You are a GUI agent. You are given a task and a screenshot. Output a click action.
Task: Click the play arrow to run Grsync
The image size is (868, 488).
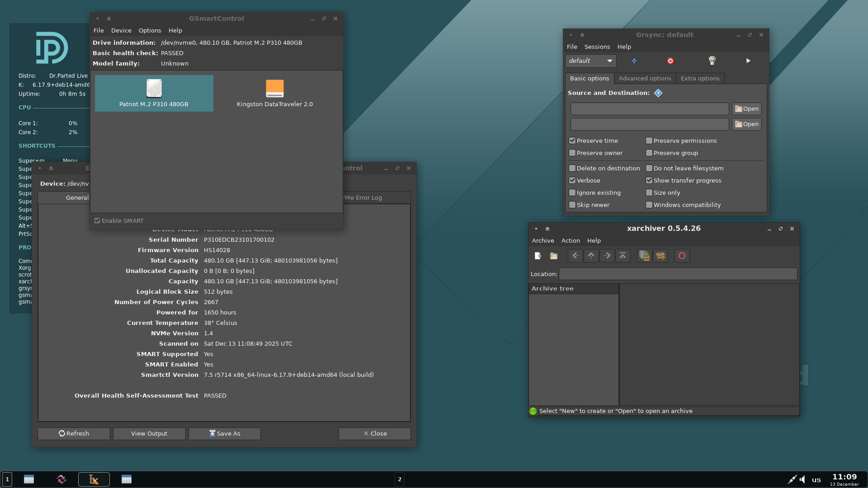(x=748, y=61)
